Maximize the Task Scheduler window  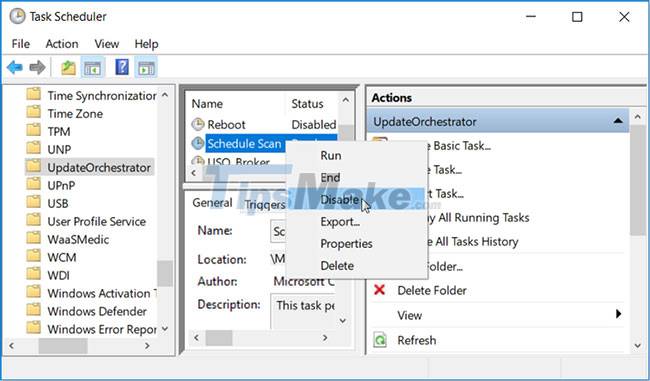[577, 17]
